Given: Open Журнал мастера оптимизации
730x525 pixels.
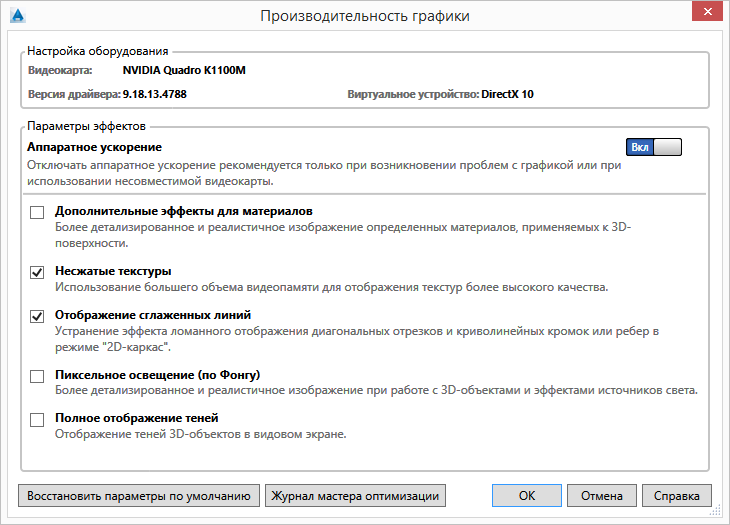Looking at the screenshot, I should (355, 496).
